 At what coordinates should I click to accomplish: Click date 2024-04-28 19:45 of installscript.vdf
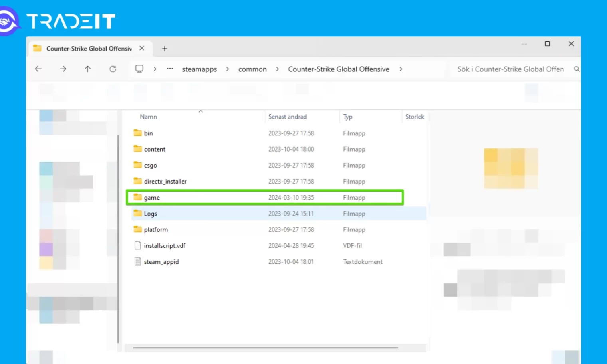pyautogui.click(x=291, y=245)
